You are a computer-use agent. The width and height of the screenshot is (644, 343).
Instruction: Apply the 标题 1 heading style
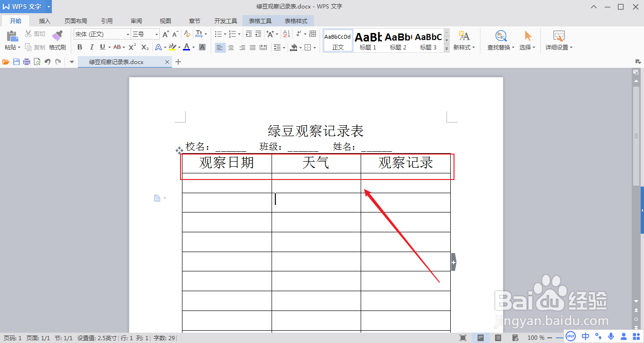click(368, 41)
